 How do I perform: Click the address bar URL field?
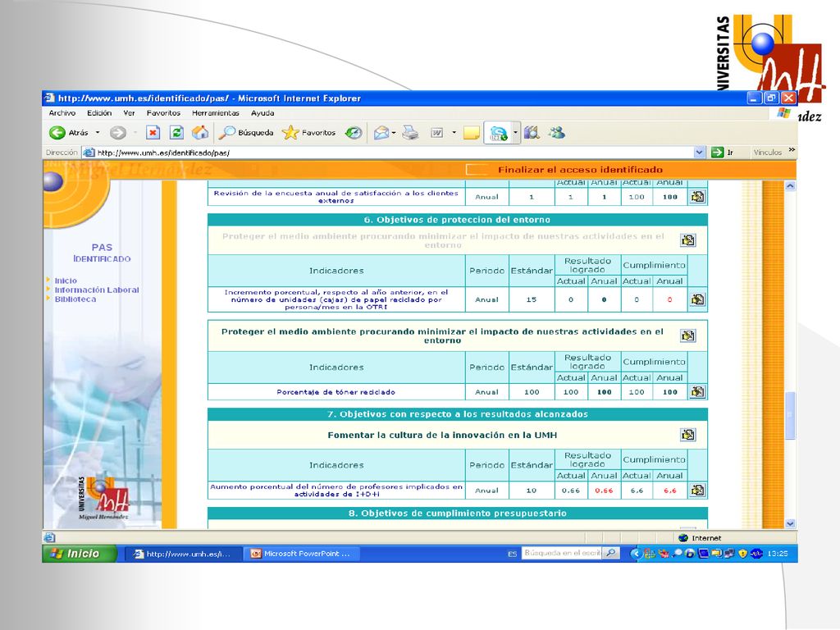tap(394, 153)
